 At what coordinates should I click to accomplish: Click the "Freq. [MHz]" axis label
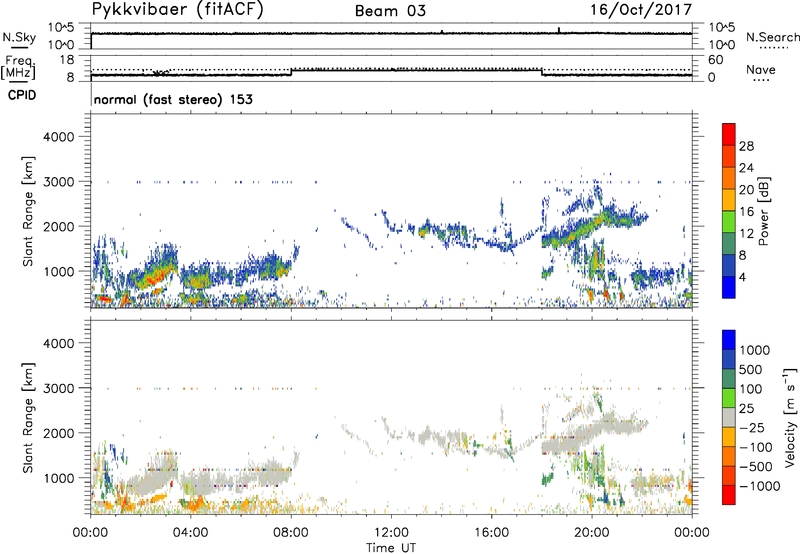point(19,68)
